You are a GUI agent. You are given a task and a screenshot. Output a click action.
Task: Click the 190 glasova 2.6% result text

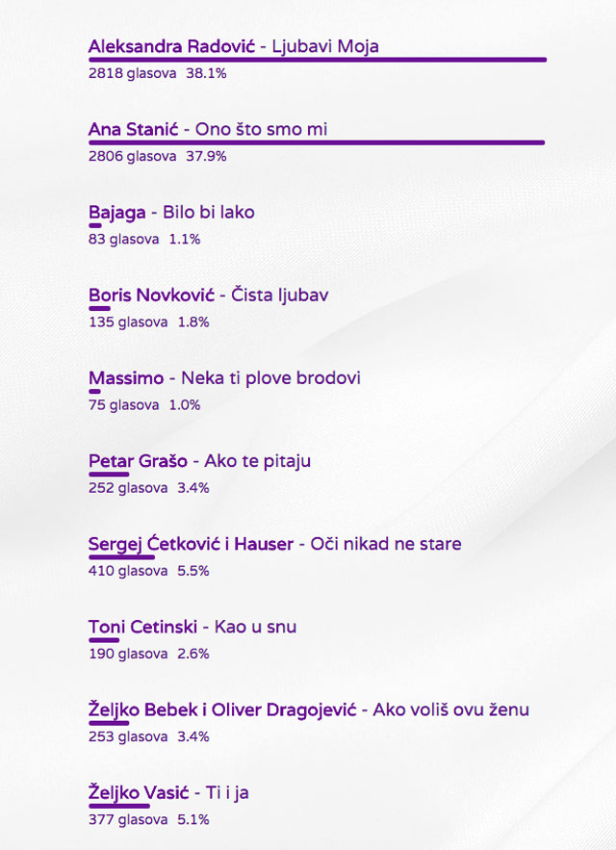[148, 654]
